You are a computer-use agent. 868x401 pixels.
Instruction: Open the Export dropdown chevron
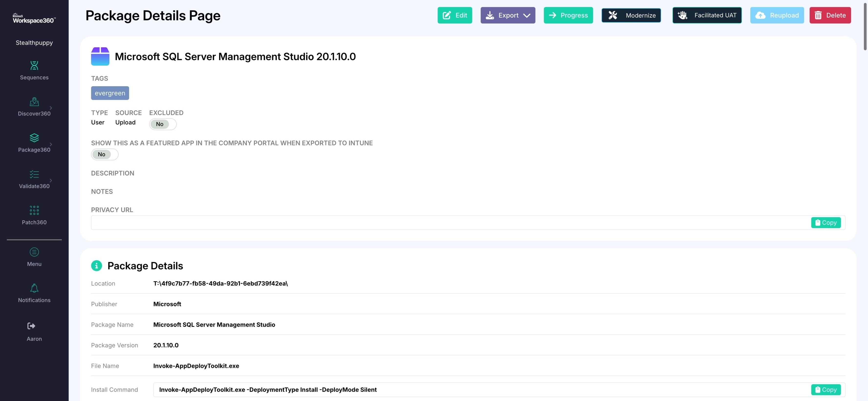(x=527, y=16)
